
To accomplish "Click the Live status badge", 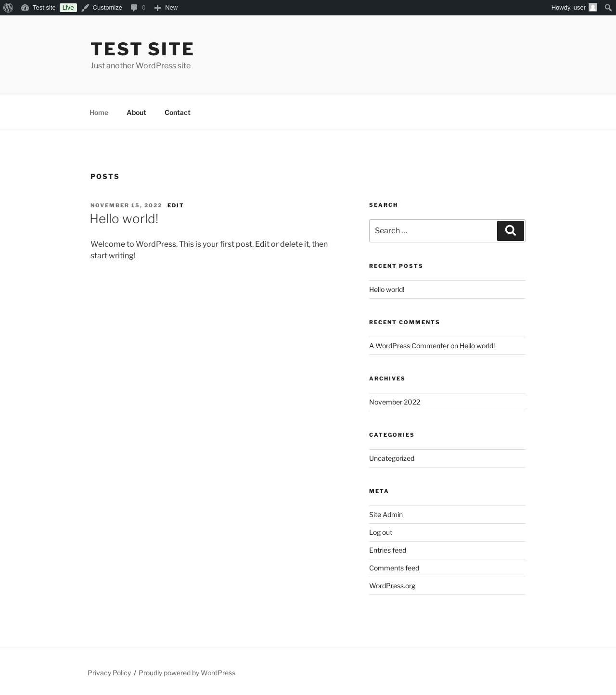I will (x=68, y=8).
